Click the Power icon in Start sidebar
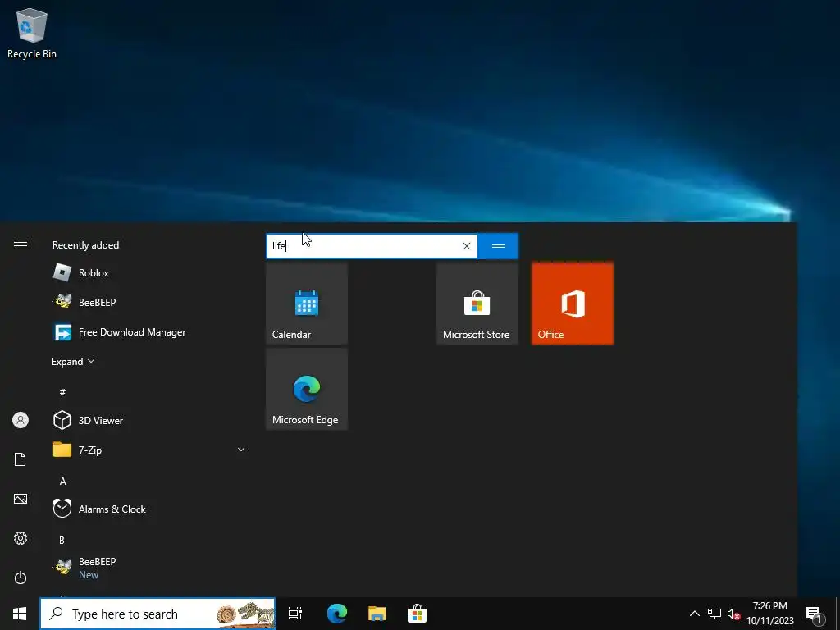Image resolution: width=840 pixels, height=630 pixels. (21, 577)
